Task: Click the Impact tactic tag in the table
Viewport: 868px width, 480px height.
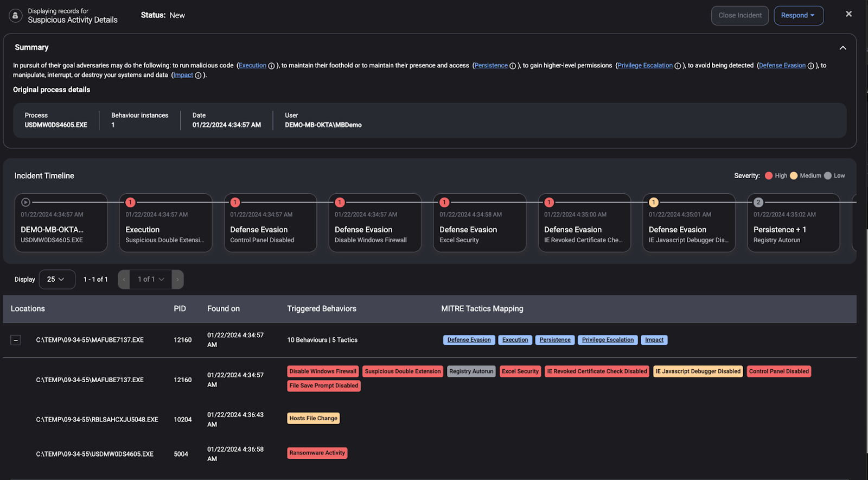Action: (654, 340)
